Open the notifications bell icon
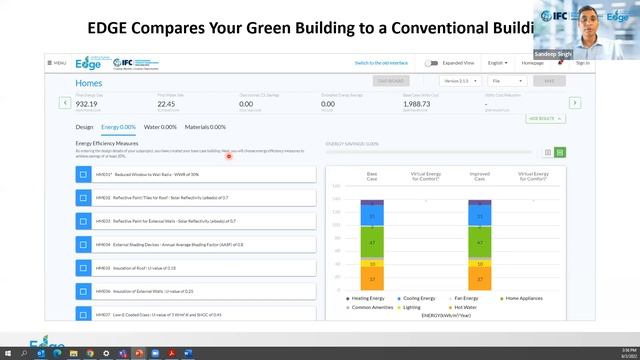This screenshot has height=360, width=640. click(560, 63)
